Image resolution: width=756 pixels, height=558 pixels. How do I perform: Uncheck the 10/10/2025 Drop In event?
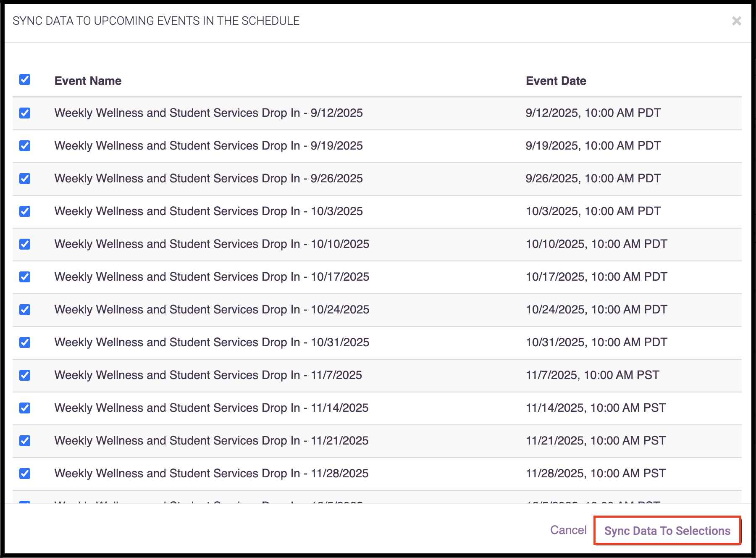[x=25, y=244]
